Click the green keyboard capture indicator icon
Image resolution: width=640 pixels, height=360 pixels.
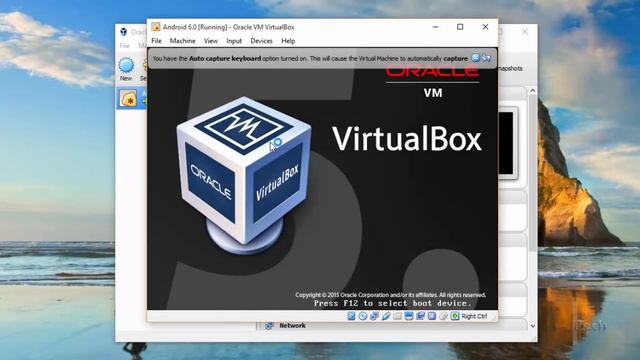(x=455, y=316)
